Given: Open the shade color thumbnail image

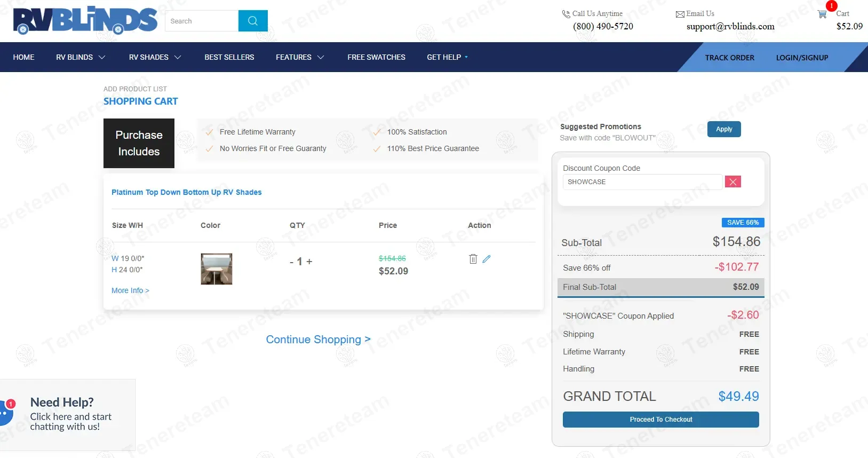Looking at the screenshot, I should (x=217, y=269).
